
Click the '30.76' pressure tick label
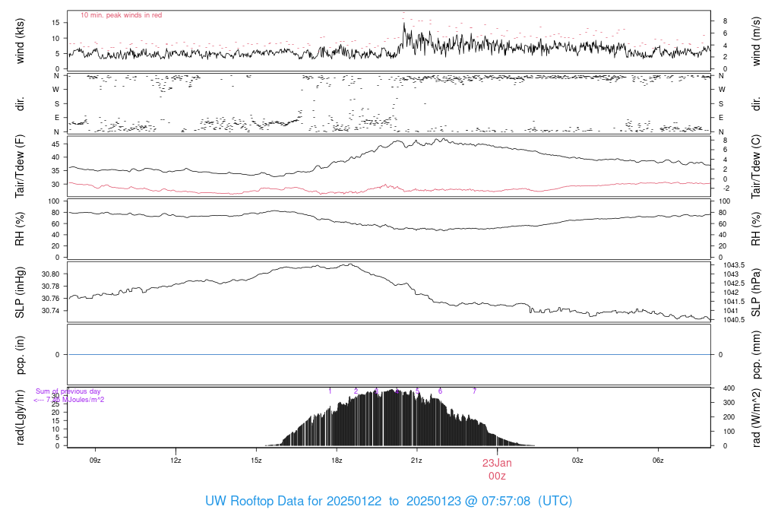click(51, 299)
